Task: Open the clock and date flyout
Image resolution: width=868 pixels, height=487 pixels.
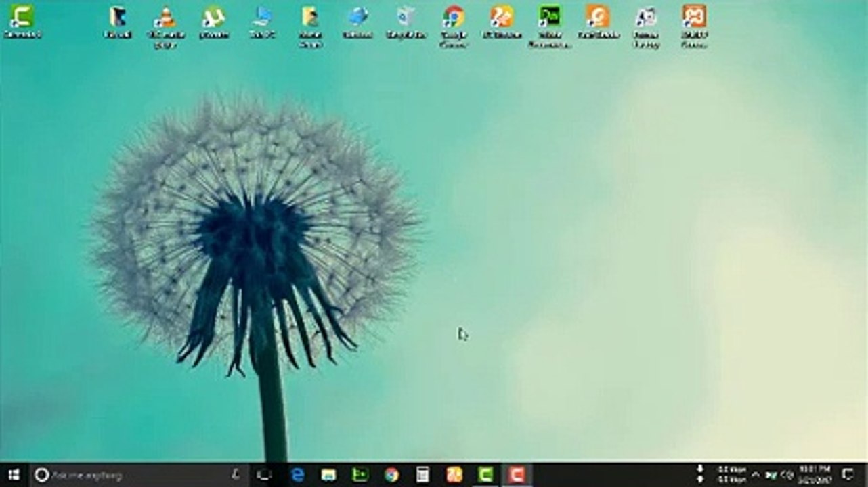Action: [815, 475]
